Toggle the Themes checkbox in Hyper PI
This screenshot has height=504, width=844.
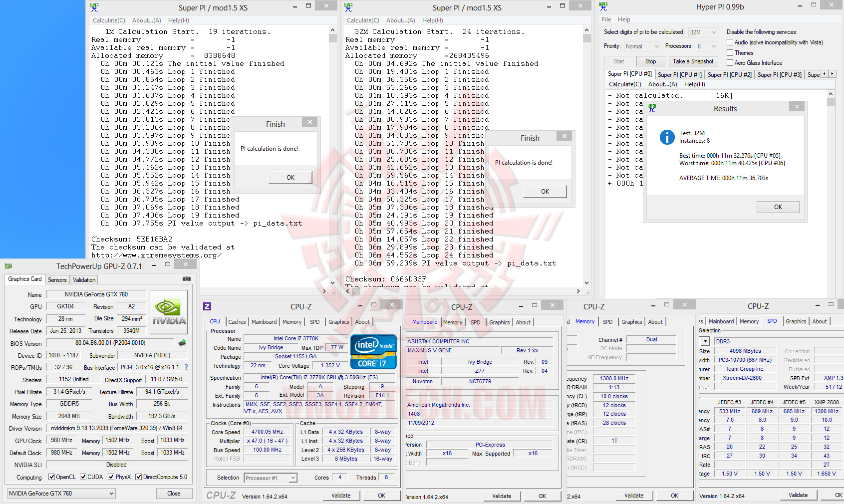(730, 53)
